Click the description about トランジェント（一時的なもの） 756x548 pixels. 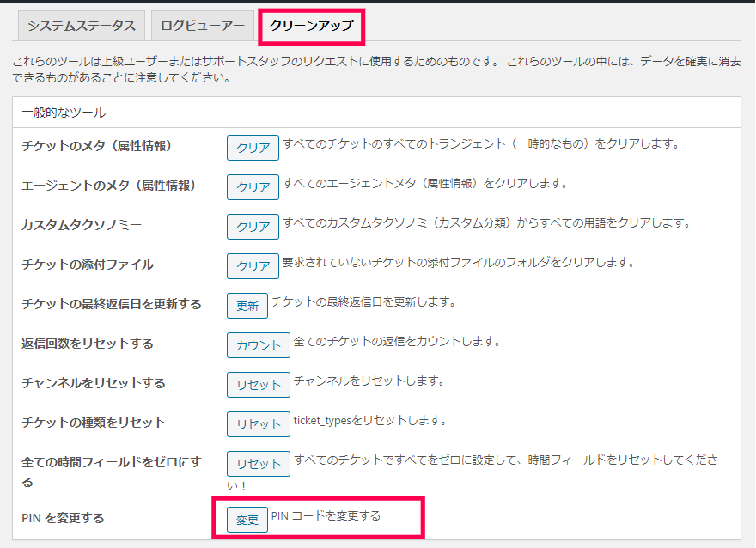[x=481, y=144]
